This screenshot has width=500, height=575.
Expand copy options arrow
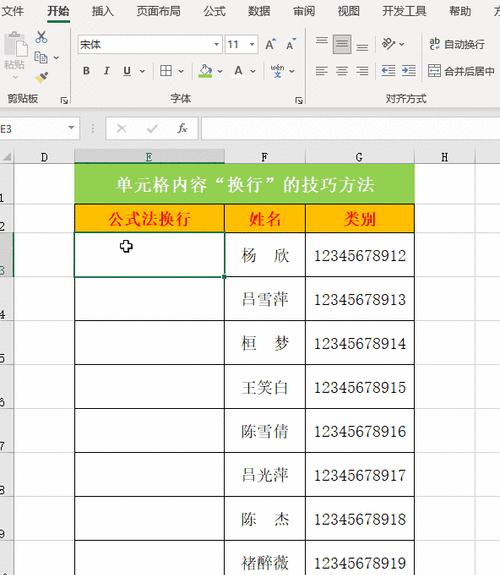[x=56, y=58]
